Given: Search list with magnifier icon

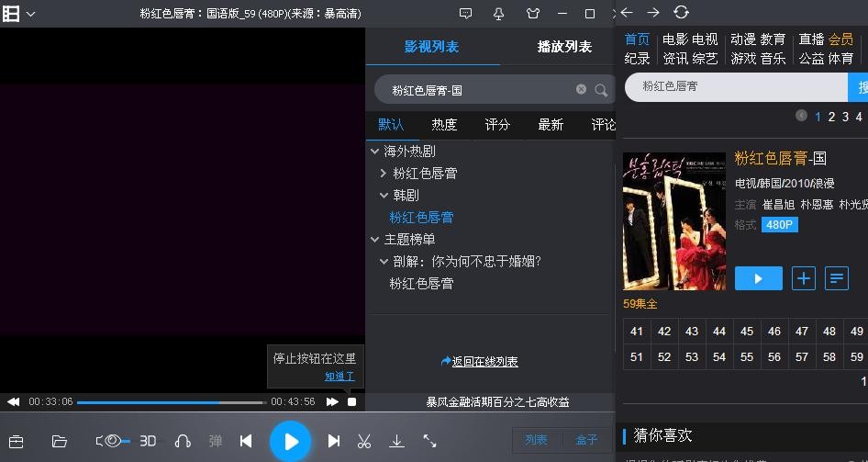Looking at the screenshot, I should point(601,90).
